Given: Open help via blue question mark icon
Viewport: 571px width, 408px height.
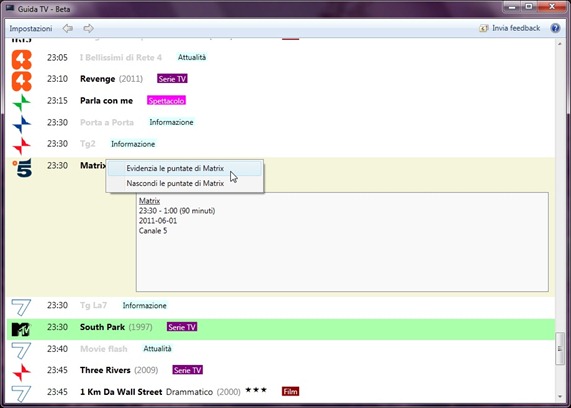Looking at the screenshot, I should point(555,28).
